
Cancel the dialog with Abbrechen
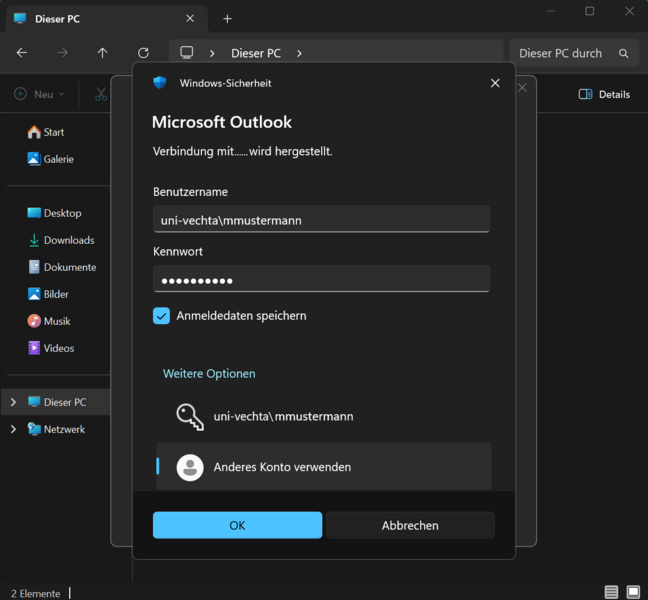point(410,525)
